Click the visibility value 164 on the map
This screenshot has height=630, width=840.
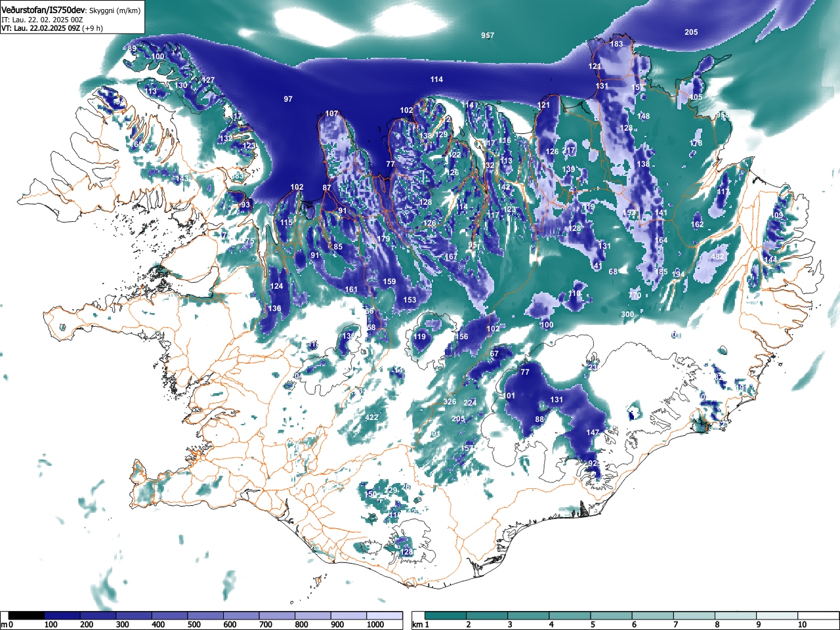coord(661,240)
